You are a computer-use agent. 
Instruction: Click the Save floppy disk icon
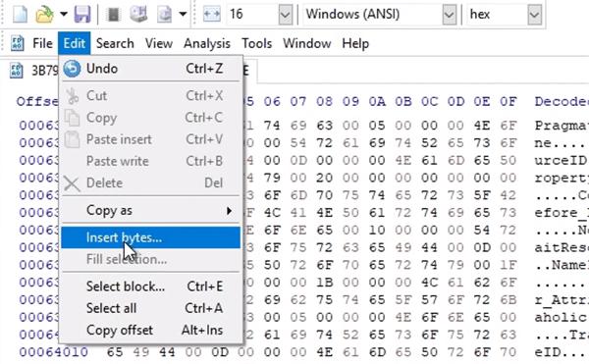point(81,15)
